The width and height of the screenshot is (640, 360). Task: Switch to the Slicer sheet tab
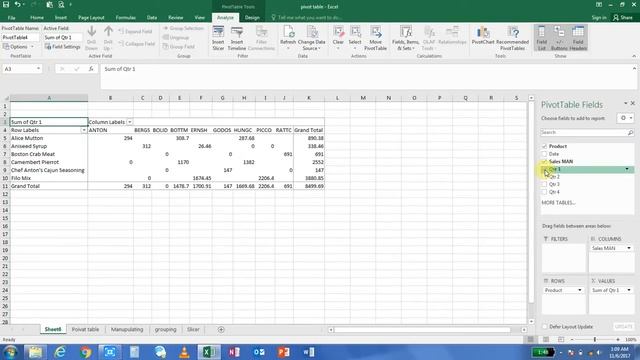[193, 329]
